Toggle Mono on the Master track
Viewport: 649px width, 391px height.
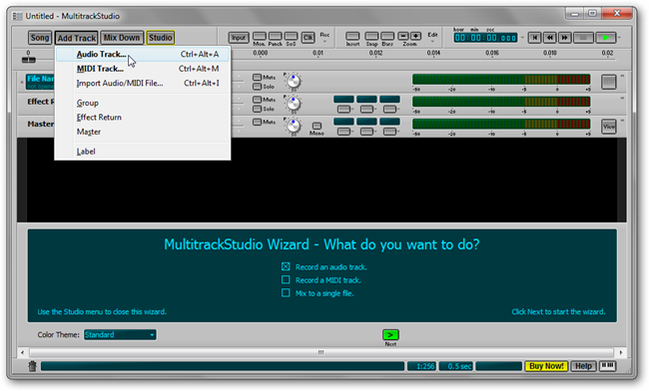317,126
